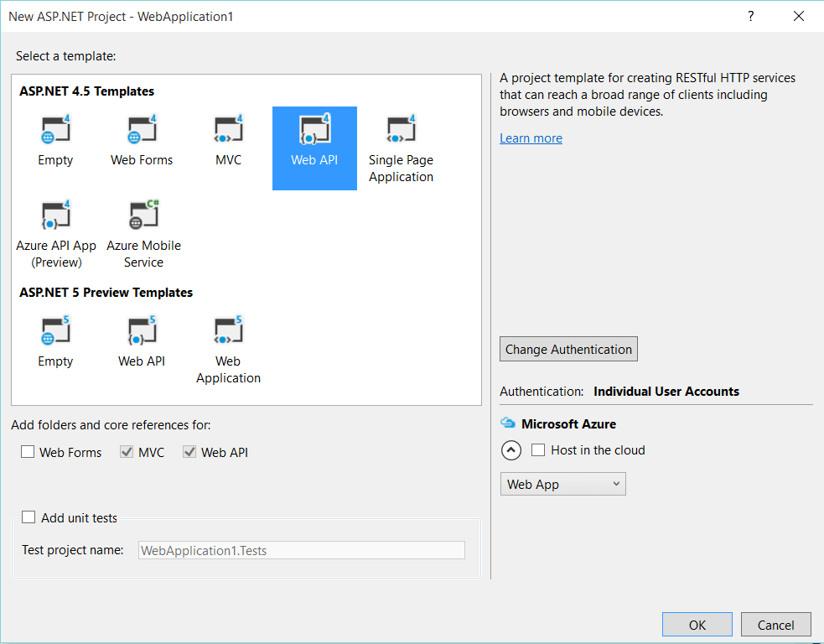Click the Microsoft Azure heading text

click(x=568, y=423)
